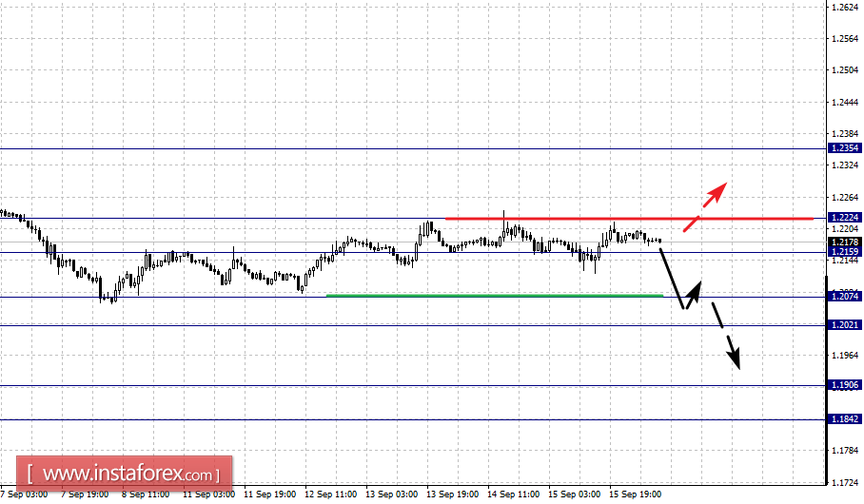Viewport: 864px width, 504px height.
Task: Select the 1.1784 price axis label
Action: point(845,451)
